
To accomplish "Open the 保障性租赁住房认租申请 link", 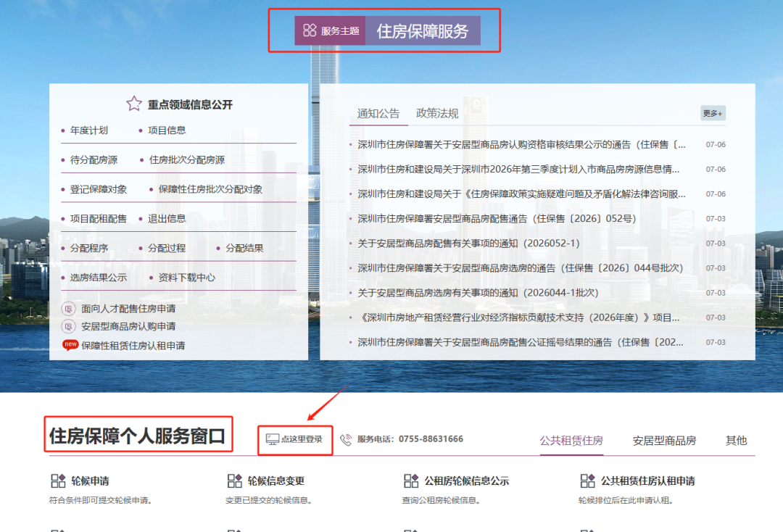I will pyautogui.click(x=133, y=345).
